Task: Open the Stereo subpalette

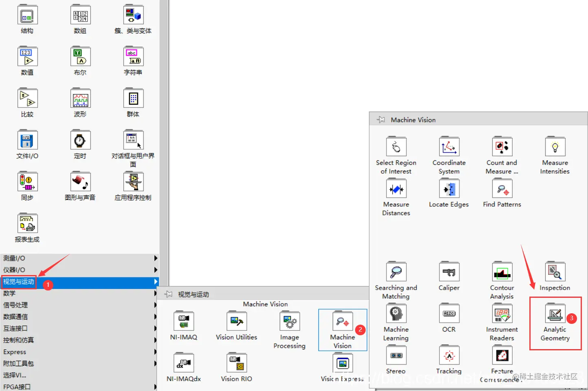Action: 396,356
